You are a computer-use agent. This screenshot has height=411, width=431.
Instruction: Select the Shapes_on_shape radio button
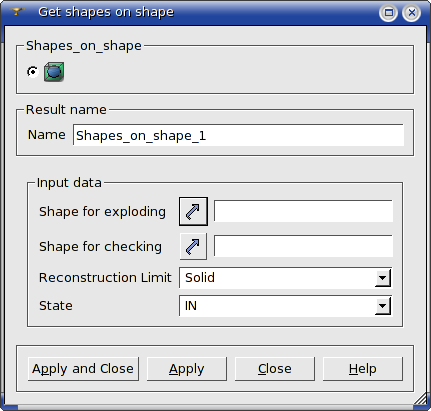coord(33,72)
